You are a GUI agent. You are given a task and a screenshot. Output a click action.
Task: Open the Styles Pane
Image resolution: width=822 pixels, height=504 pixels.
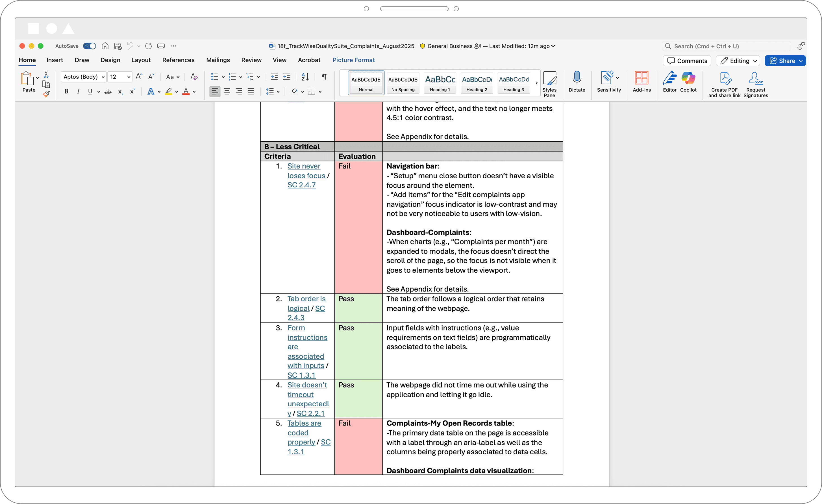pos(549,84)
